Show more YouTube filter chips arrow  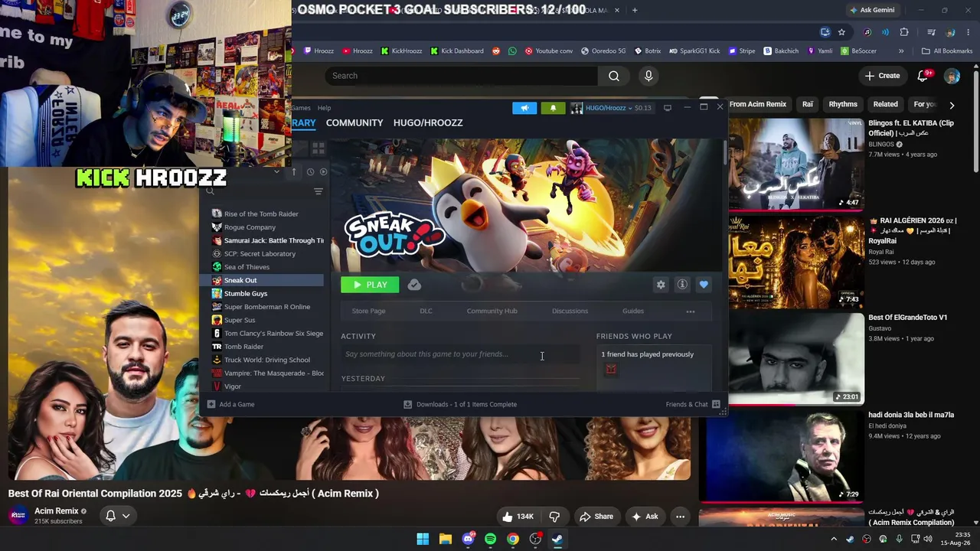pyautogui.click(x=952, y=105)
